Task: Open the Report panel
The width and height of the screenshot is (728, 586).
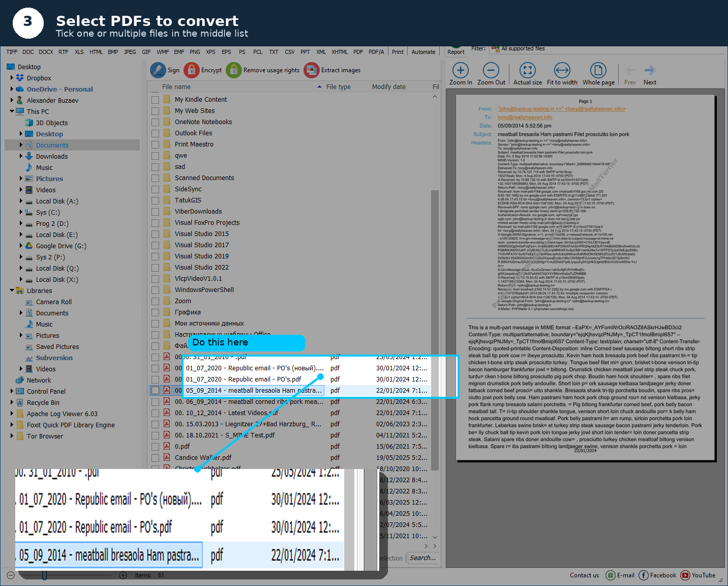Action: tap(456, 51)
